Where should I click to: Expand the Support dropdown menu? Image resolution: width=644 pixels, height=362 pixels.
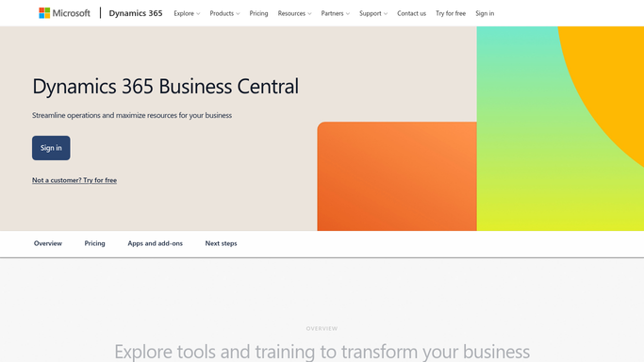(x=373, y=13)
